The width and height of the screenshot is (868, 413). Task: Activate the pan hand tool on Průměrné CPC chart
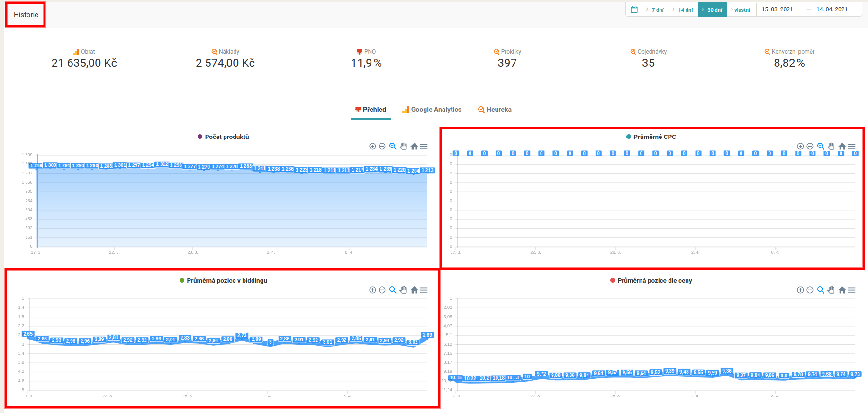[831, 147]
